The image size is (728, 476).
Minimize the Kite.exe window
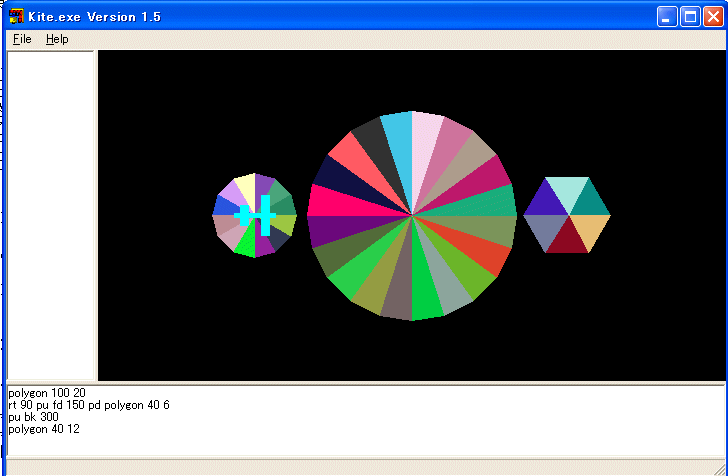[667, 17]
